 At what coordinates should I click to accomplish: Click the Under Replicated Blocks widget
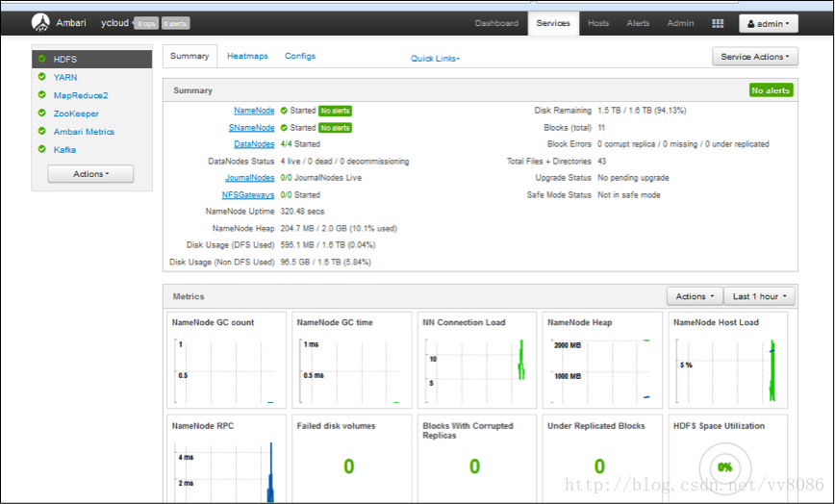[602, 459]
